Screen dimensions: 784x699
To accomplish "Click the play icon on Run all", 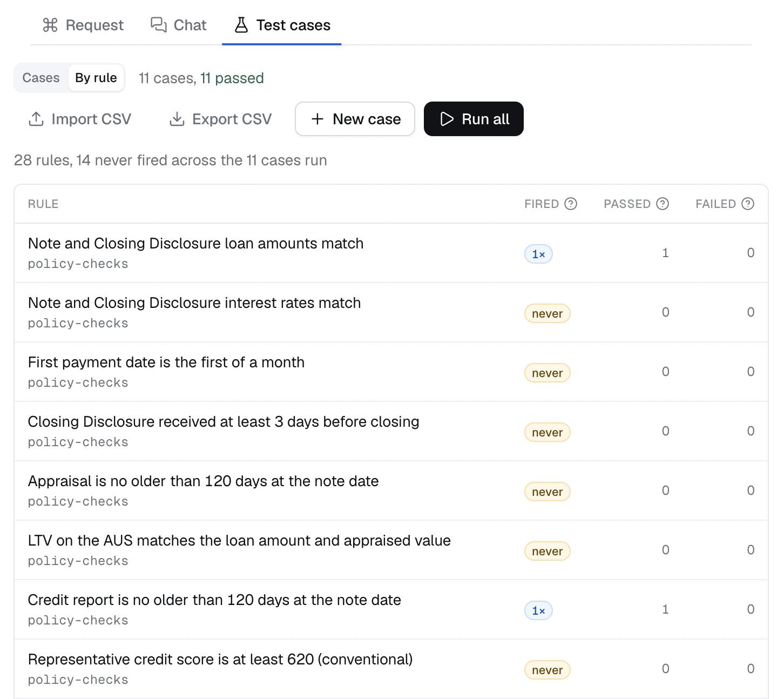I will [447, 119].
